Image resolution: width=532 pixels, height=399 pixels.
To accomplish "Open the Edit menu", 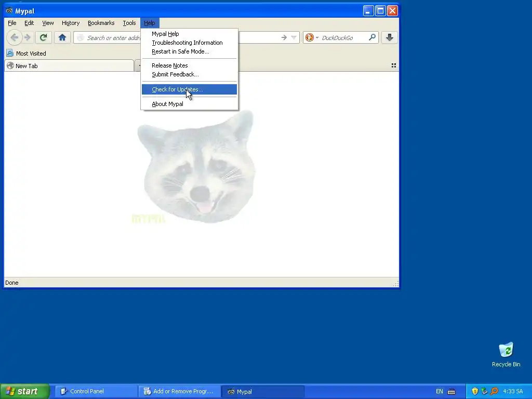I will pos(29,23).
